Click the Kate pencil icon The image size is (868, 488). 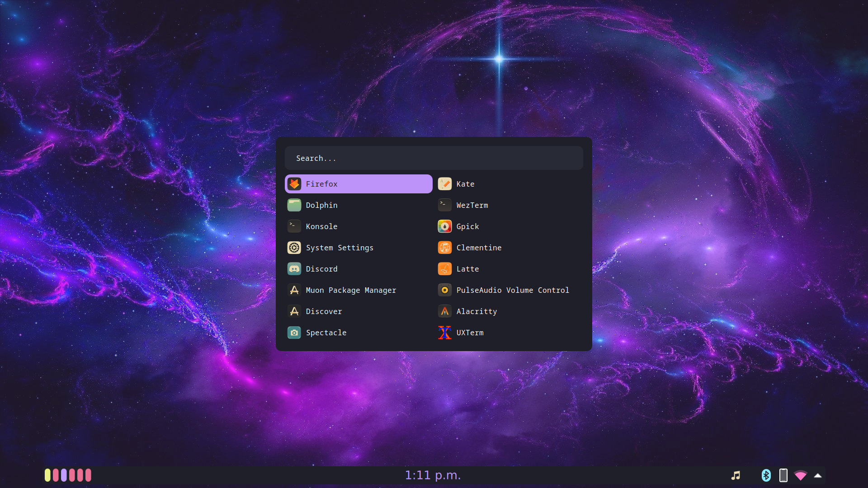[x=445, y=184]
